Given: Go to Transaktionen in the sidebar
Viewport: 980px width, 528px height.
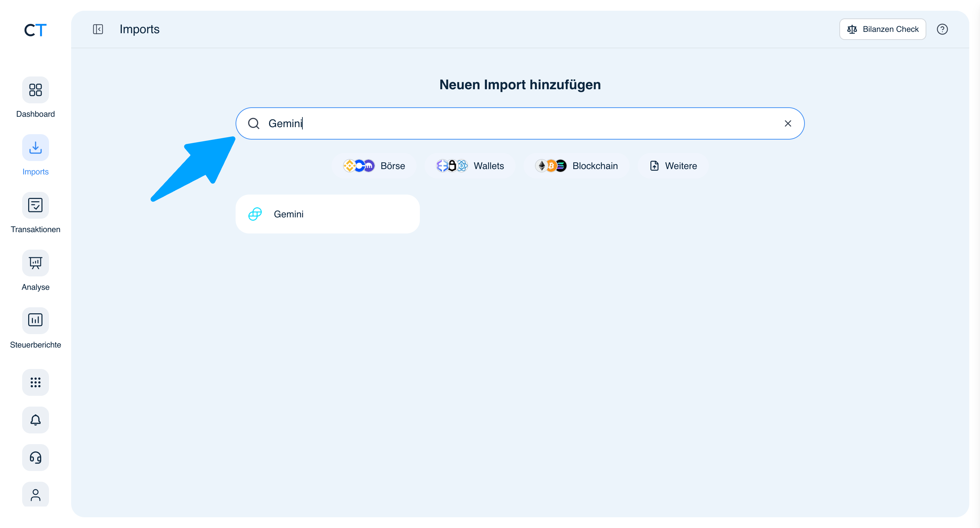Looking at the screenshot, I should (x=35, y=213).
